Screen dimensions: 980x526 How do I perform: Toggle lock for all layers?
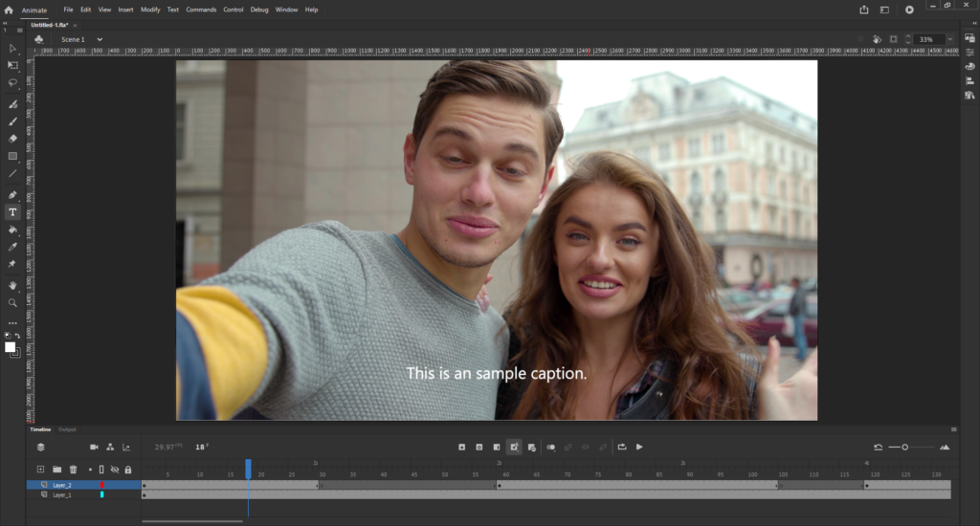pyautogui.click(x=127, y=470)
